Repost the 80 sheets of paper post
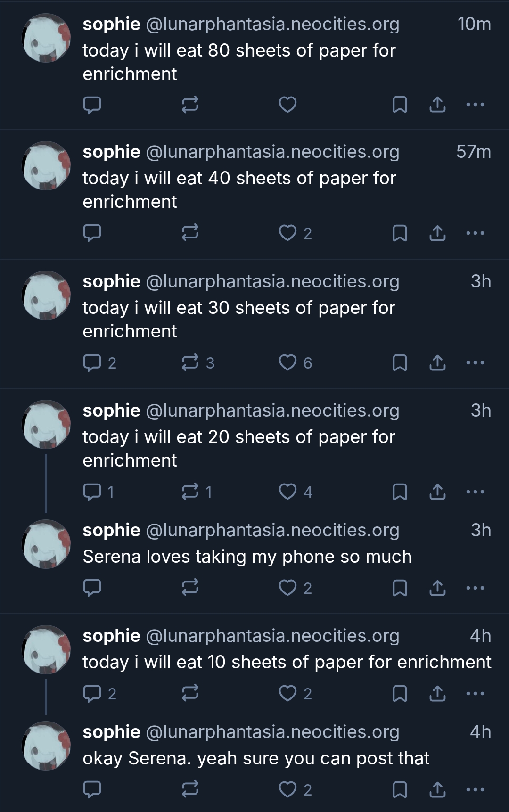This screenshot has width=509, height=812. (x=190, y=105)
